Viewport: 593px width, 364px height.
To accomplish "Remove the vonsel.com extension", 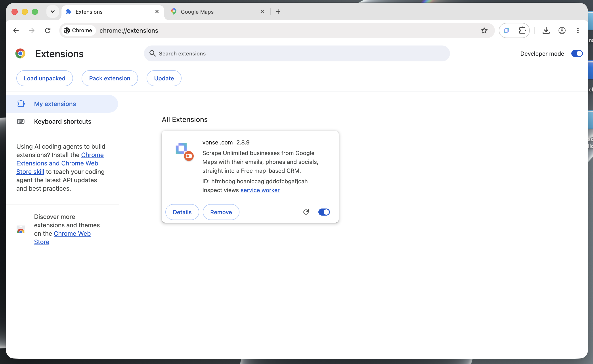I will tap(221, 212).
